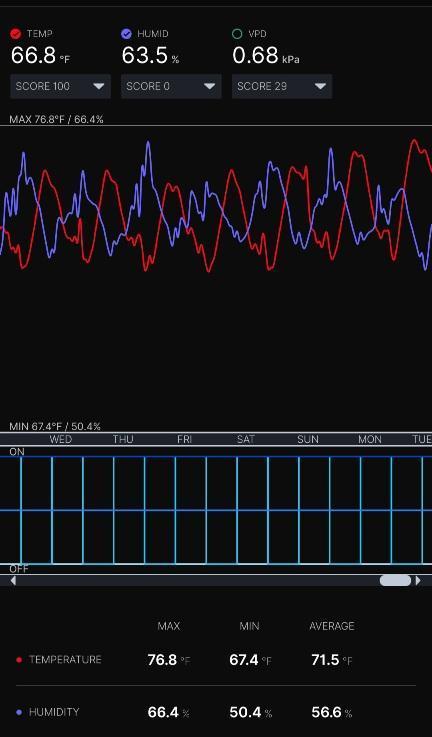This screenshot has height=737, width=432.
Task: Click the right scroll arrow under the chart
Action: pyautogui.click(x=418, y=580)
